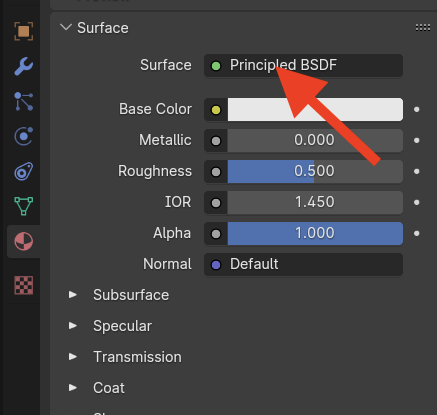This screenshot has width=437, height=415.
Task: Click the Base Color yellow socket dot
Action: coord(216,110)
